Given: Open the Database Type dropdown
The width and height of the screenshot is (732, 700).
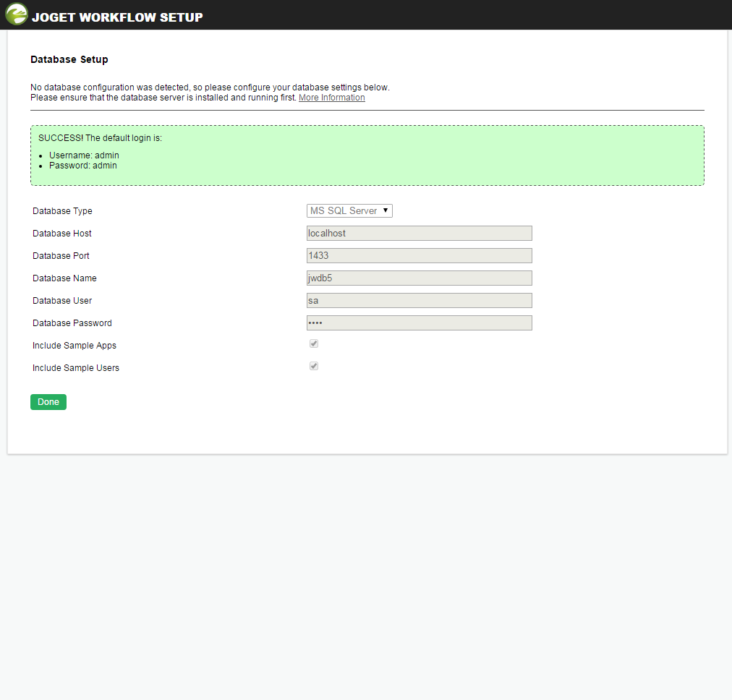Looking at the screenshot, I should [x=349, y=211].
